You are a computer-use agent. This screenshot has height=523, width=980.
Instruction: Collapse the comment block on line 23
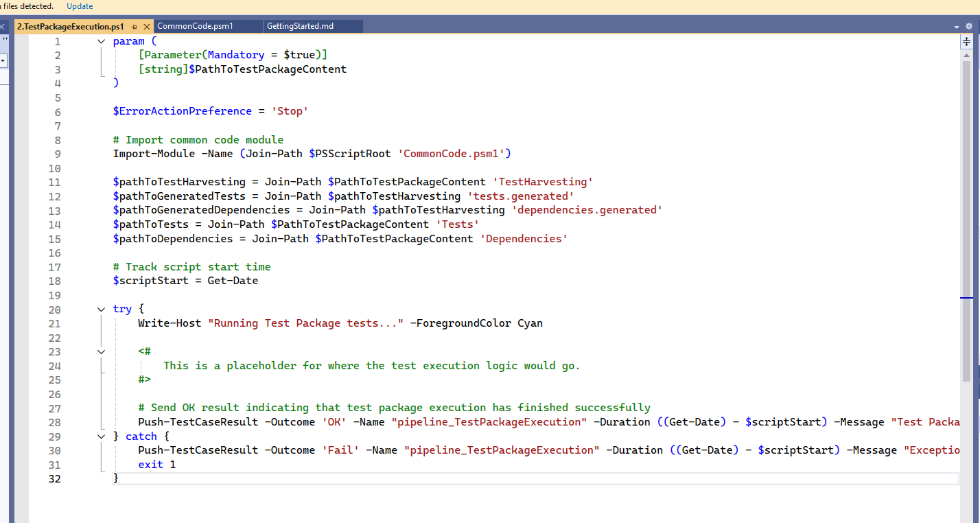tap(101, 351)
